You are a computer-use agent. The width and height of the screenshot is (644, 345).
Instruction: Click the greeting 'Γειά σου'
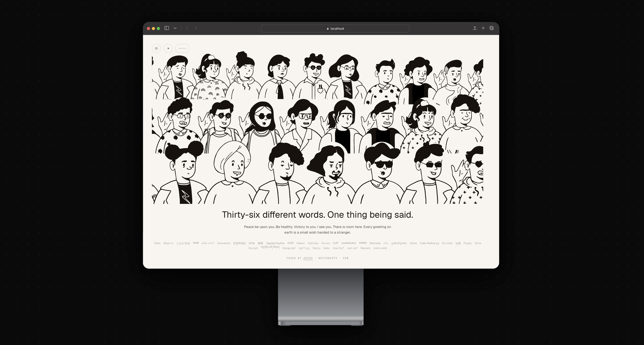pos(313,243)
